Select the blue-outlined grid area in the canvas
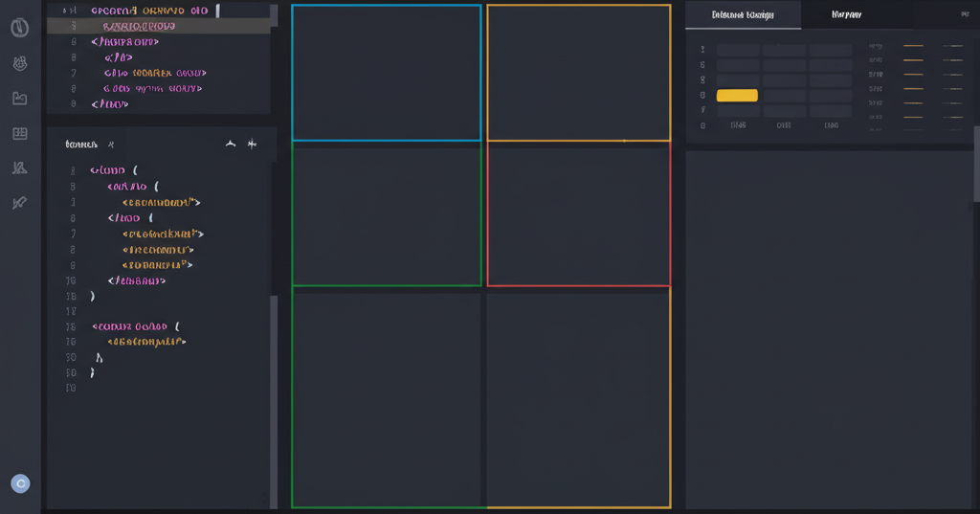 coord(386,73)
